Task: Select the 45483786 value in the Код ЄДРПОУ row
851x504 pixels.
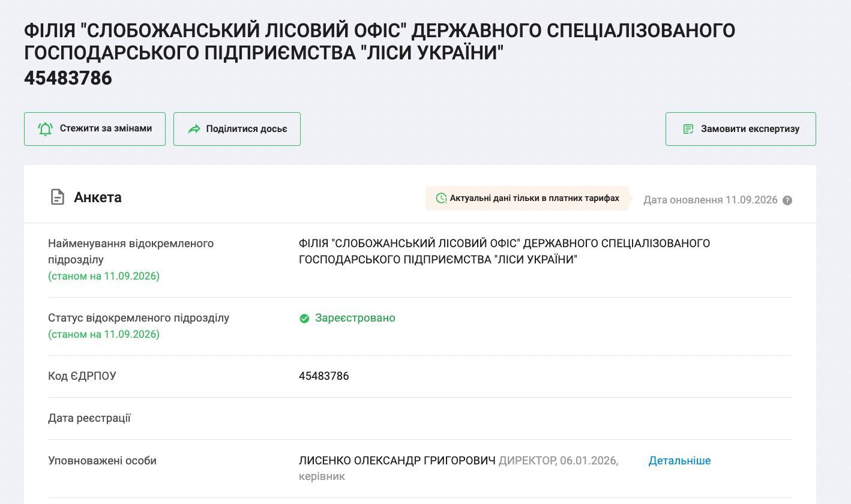Action: (x=324, y=376)
